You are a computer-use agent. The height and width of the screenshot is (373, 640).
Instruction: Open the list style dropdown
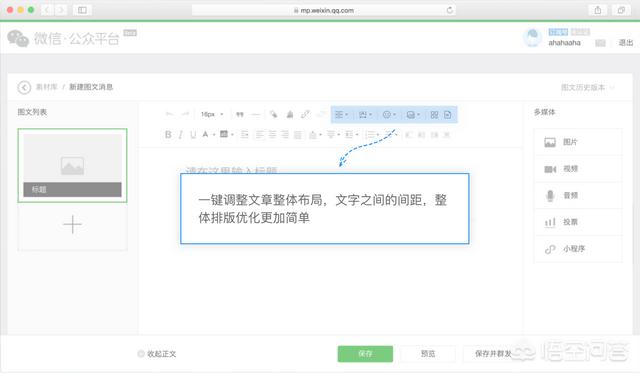[372, 134]
